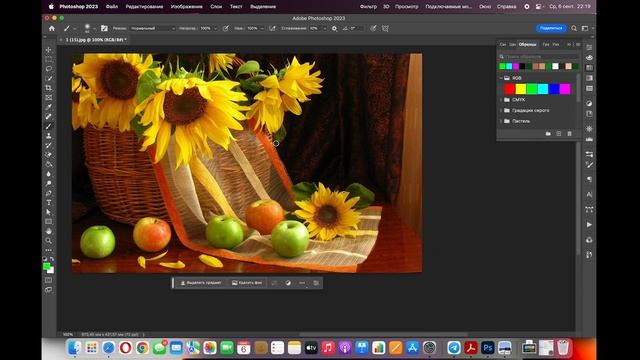Viewport: 640px width, 360px height.
Task: Open the 'Редактирование' menu
Action: 144,7
